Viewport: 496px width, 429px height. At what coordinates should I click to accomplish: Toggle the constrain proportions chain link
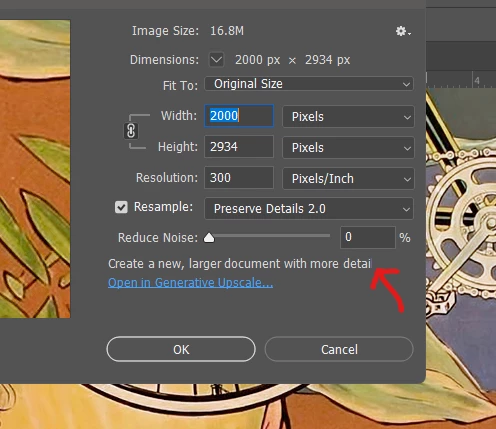pos(131,131)
